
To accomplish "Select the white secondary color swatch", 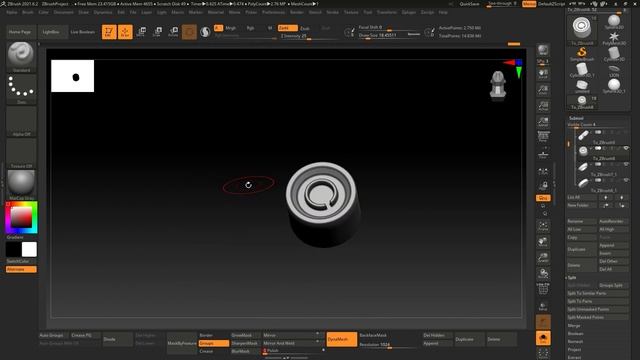I will point(29,249).
